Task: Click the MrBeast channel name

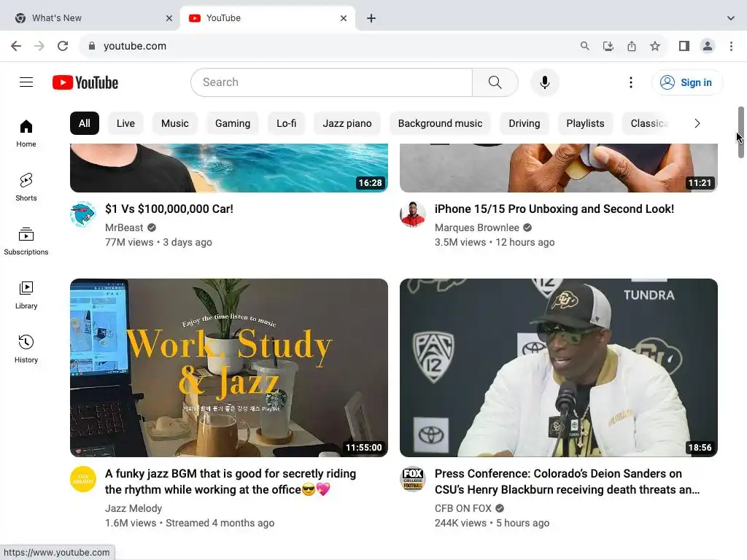Action: (124, 227)
